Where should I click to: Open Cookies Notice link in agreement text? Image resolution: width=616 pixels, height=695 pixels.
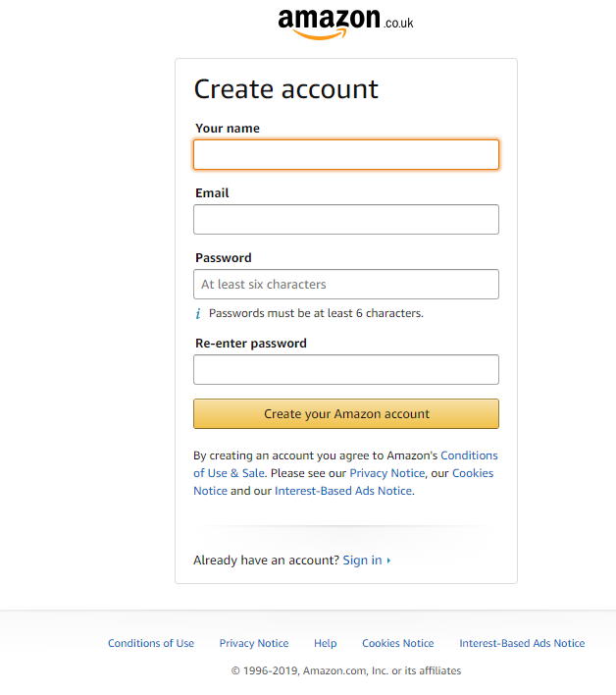point(473,473)
